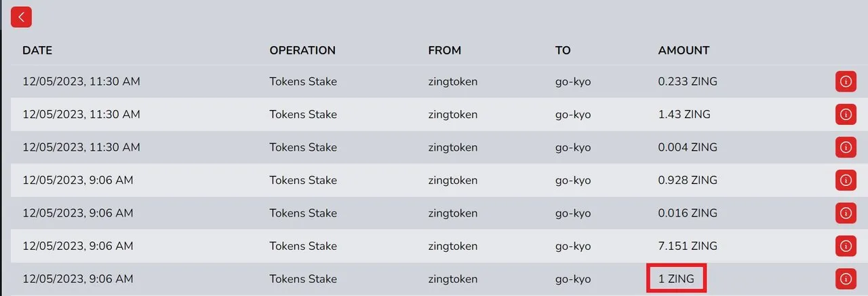868x296 pixels.
Task: Click the 7.151 ZING amount cell
Action: click(x=688, y=246)
